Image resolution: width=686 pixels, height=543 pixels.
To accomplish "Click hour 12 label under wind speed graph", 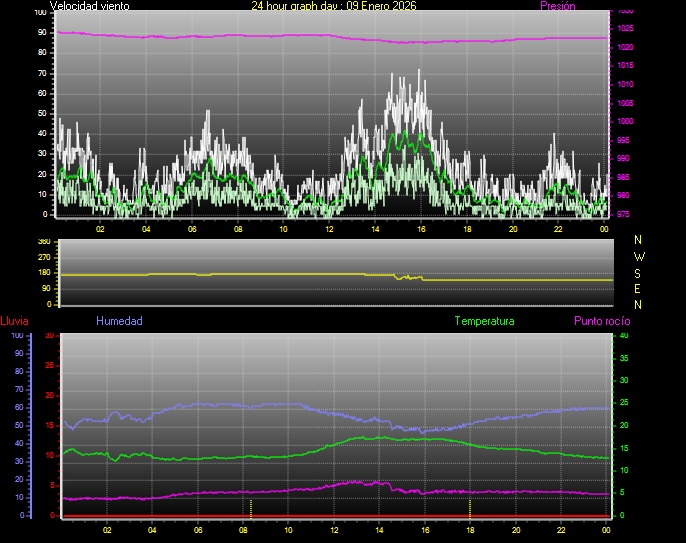I will tap(329, 229).
